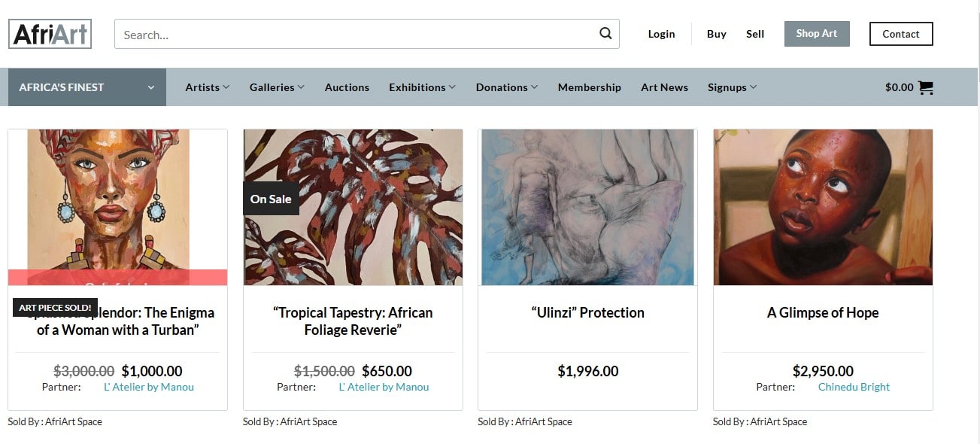Click the AfriArt logo
The image size is (980, 444).
point(50,34)
